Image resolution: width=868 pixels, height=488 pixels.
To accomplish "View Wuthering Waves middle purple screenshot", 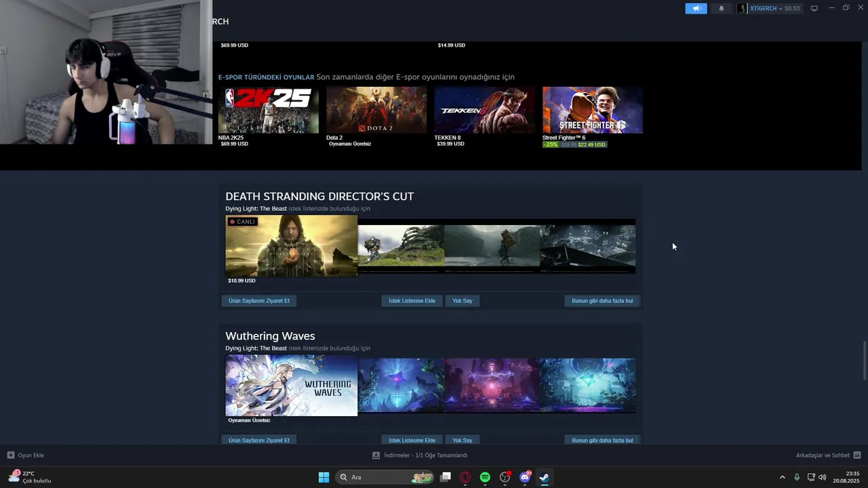I will coord(492,385).
